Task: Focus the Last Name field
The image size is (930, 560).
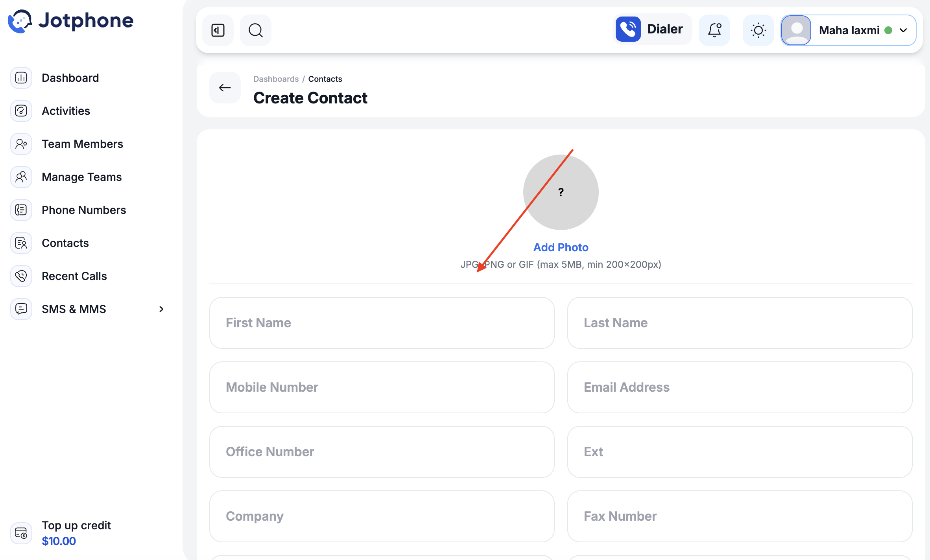Action: pos(740,323)
